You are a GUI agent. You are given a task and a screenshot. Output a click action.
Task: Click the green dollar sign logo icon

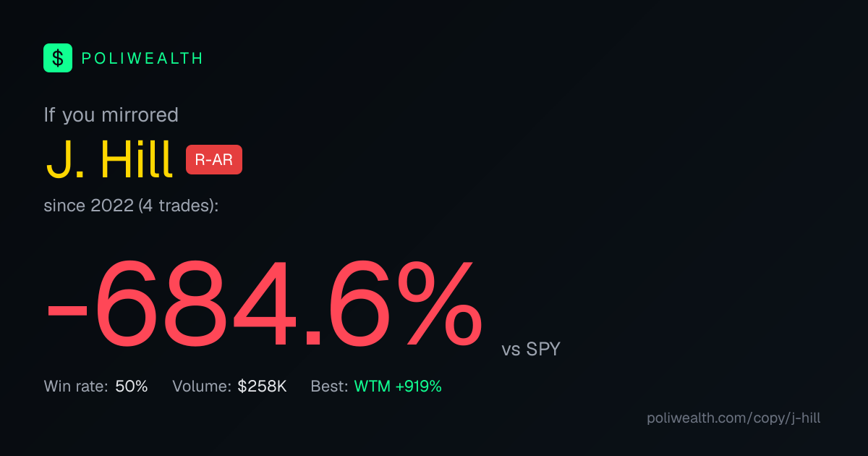pos(58,58)
